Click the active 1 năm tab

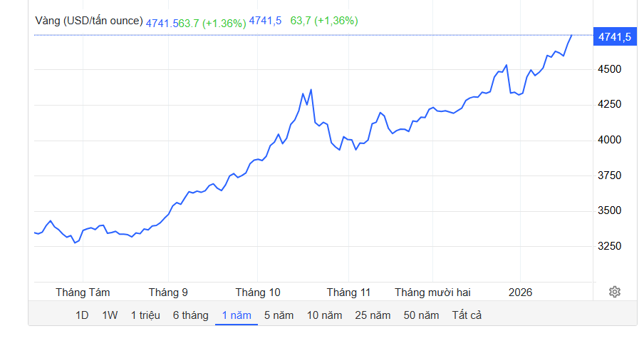pos(237,315)
